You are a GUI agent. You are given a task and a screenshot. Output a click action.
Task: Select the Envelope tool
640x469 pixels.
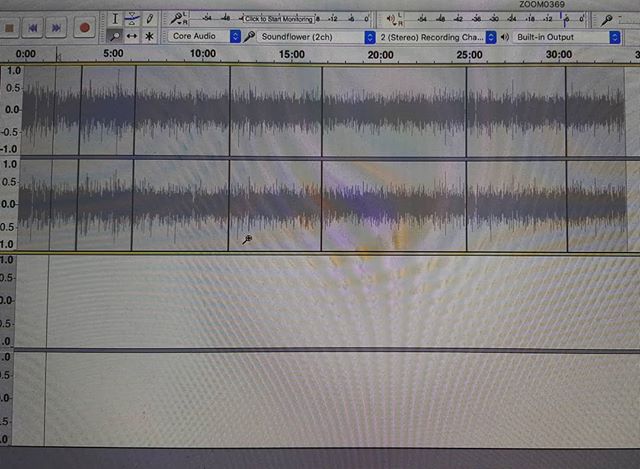tap(132, 18)
